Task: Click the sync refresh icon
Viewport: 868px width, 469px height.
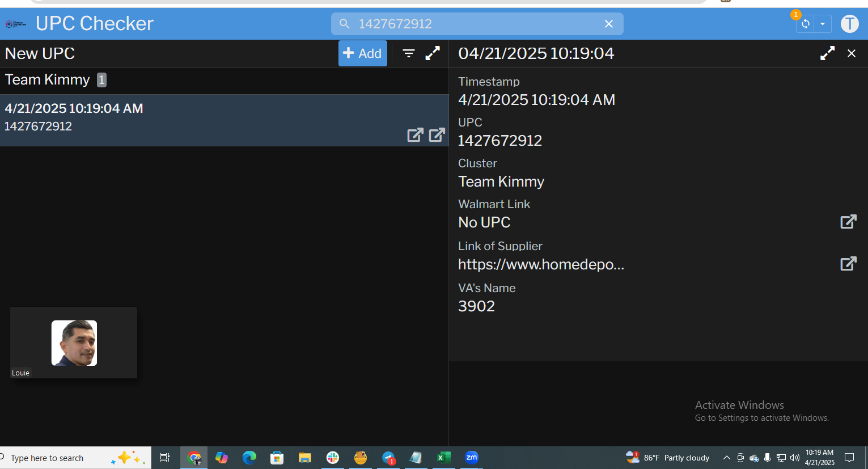Action: coord(805,24)
